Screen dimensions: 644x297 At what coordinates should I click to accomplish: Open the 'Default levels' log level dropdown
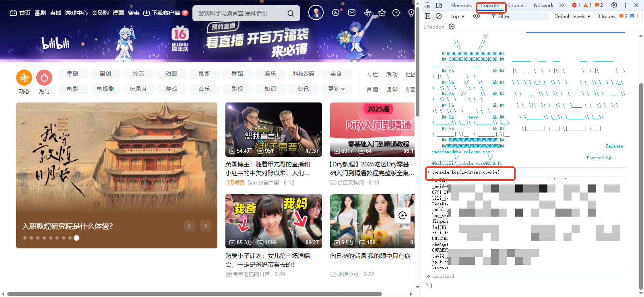tap(572, 16)
